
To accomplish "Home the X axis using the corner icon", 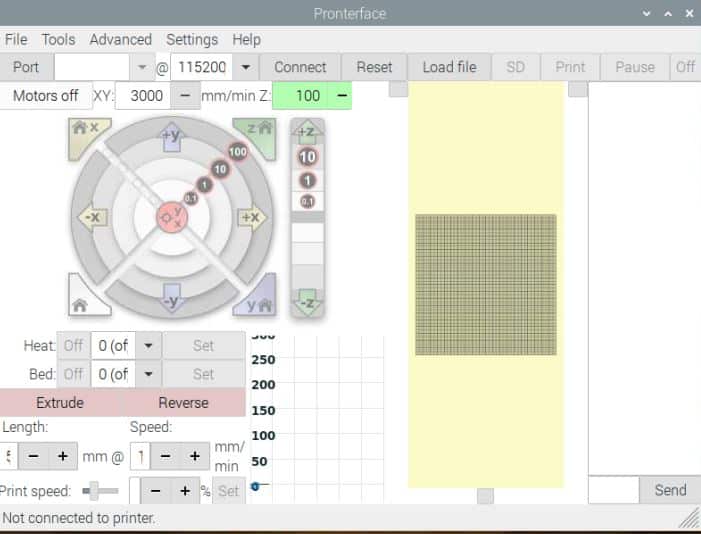I will 86,133.
